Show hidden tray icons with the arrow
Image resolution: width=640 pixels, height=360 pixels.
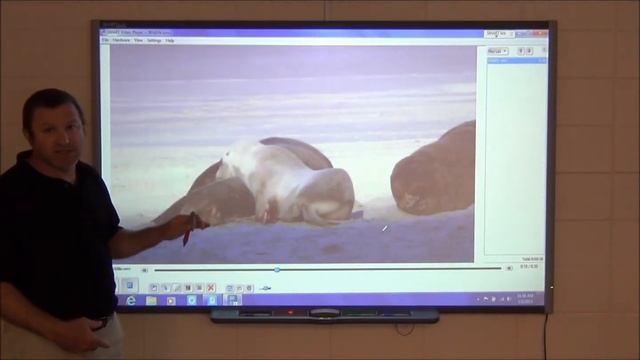click(478, 299)
